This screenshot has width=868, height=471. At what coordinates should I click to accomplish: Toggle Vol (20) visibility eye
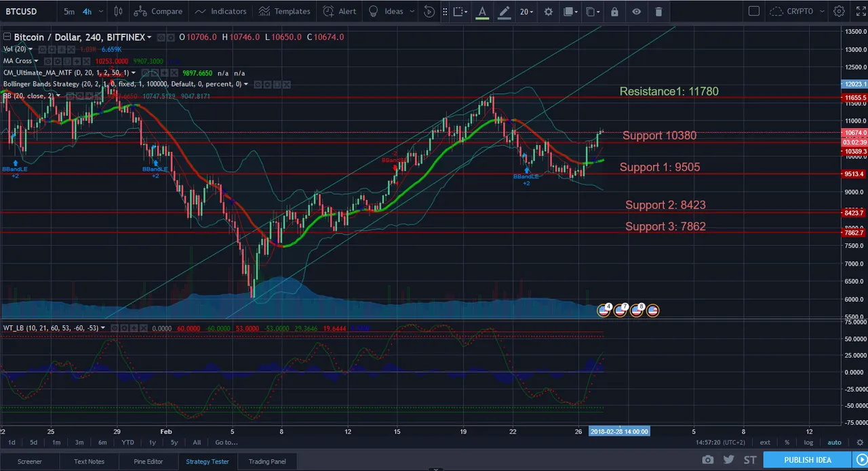click(x=42, y=49)
